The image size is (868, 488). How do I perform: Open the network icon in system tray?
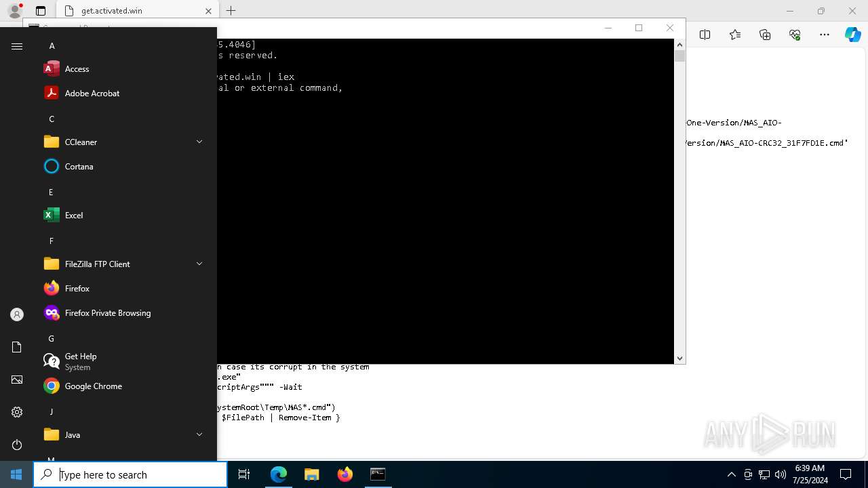coord(764,474)
